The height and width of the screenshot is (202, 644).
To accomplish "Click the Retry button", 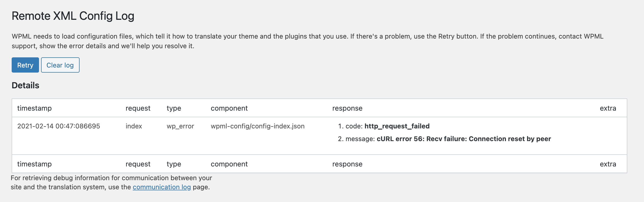I will tap(25, 65).
